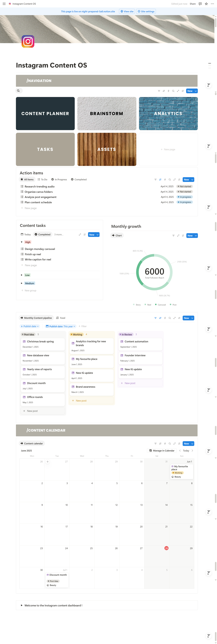Favorite this page with the star icon
This screenshot has width=217, height=644.
[206, 4]
